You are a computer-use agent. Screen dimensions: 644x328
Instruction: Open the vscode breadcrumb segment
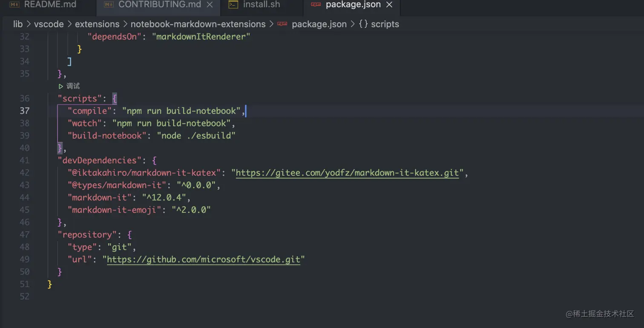pos(49,24)
